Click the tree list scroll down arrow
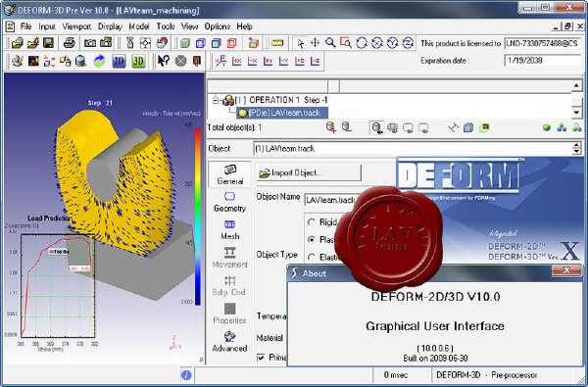 tap(577, 112)
